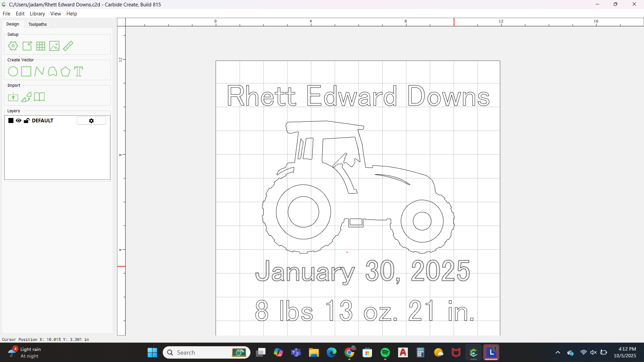Click the Measure ruler tool
This screenshot has width=644, height=362.
click(68, 46)
